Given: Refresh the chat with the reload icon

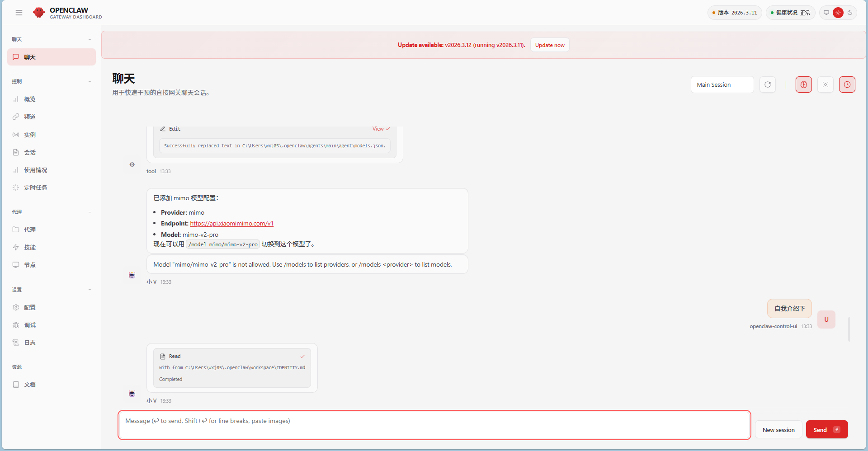Looking at the screenshot, I should coord(768,85).
